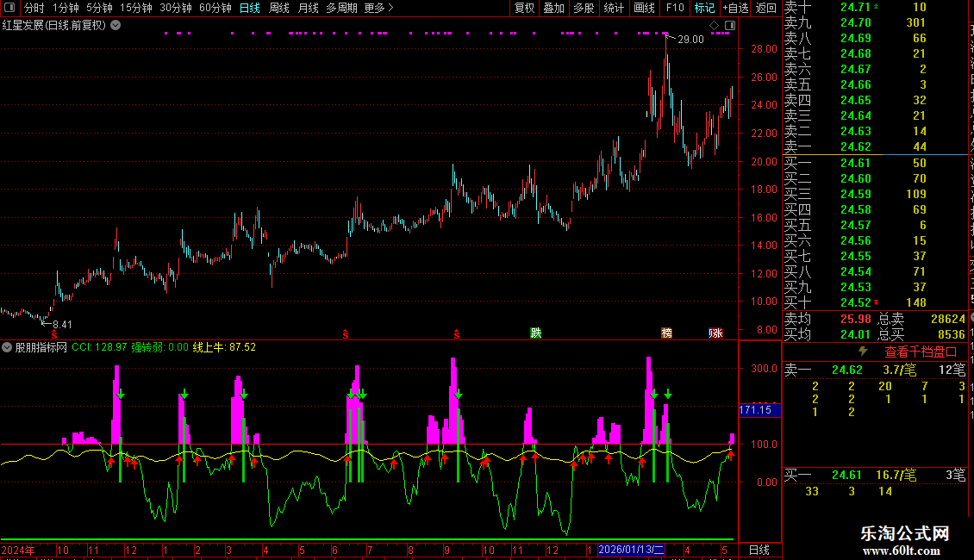Click the 股朋指标网 indicator name
The width and height of the screenshot is (974, 560).
(x=41, y=347)
